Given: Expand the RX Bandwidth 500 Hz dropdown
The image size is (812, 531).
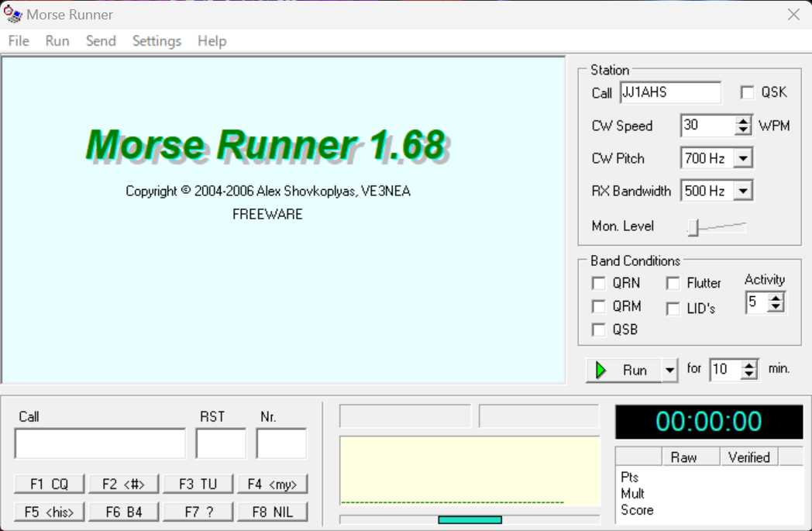Looking at the screenshot, I should tap(743, 191).
